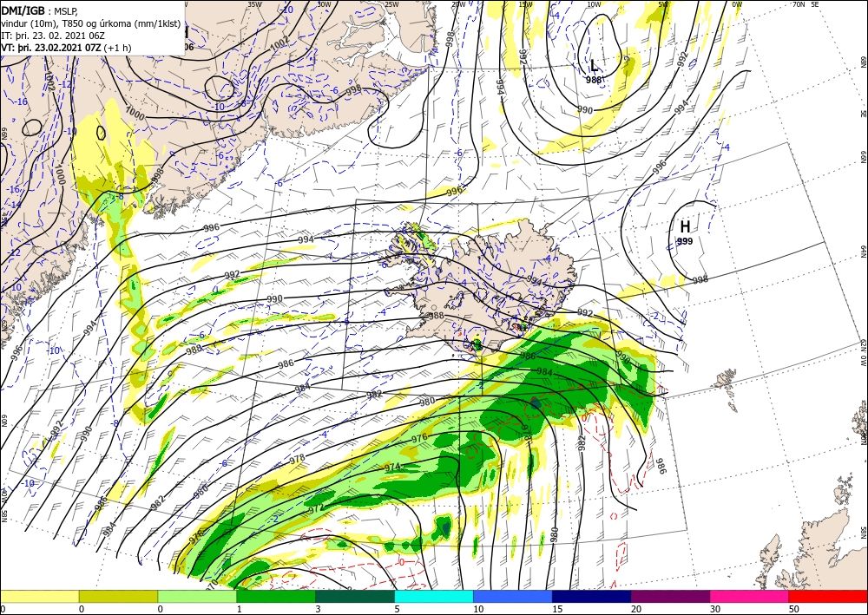
Task: Click the 'vindur (10m), T850 og úrkoma' description line
Action: [x=91, y=23]
